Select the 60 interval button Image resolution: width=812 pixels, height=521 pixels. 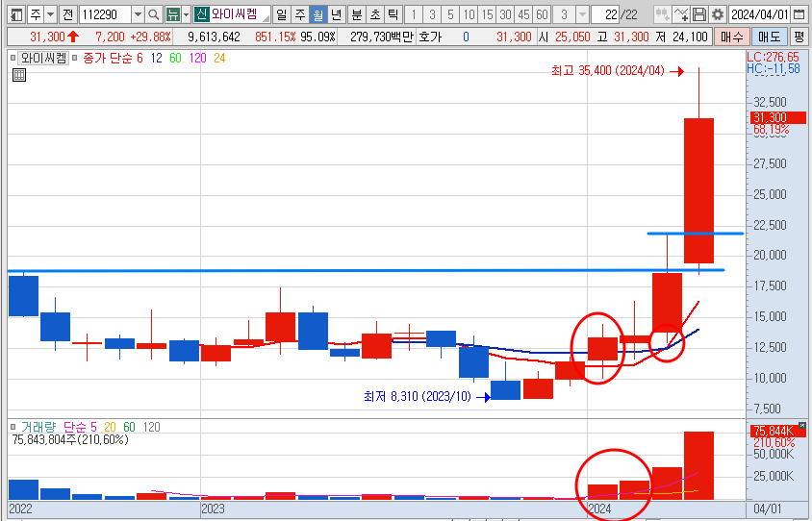click(543, 14)
